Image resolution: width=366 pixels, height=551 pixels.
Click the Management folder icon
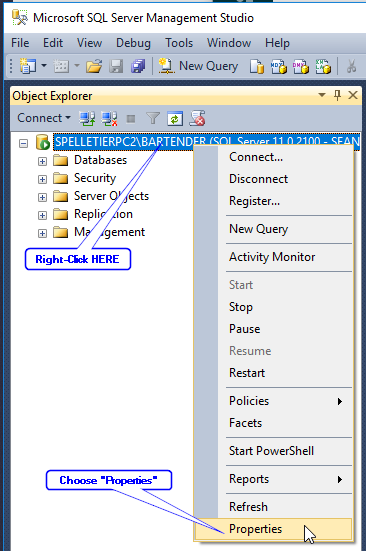click(60, 232)
